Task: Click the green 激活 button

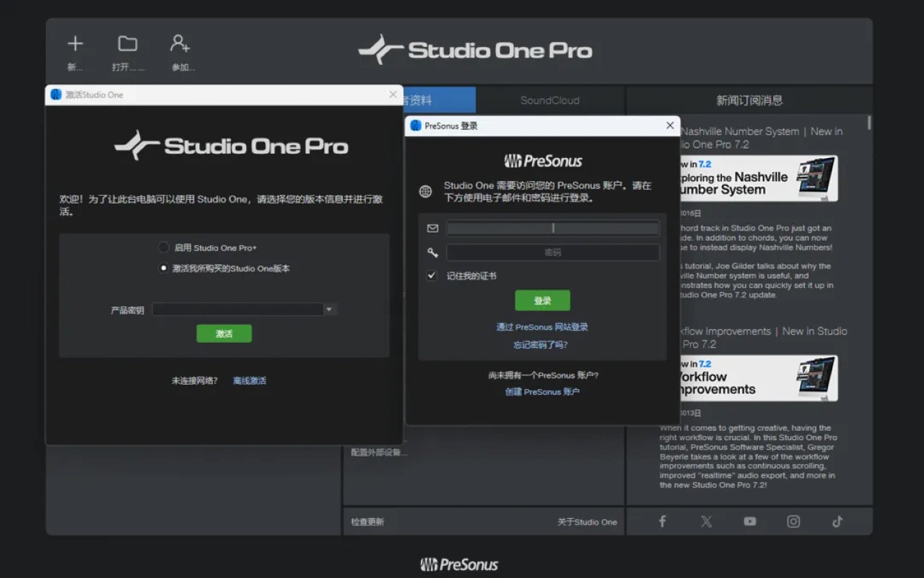Action: coord(225,333)
